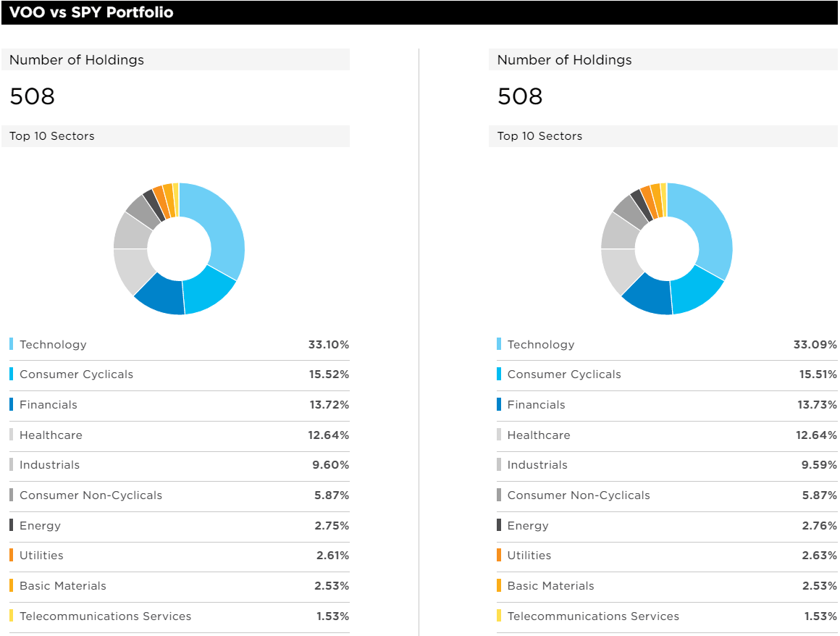Image resolution: width=840 pixels, height=636 pixels.
Task: Click orange swatch in the 2.63% Utilities row
Action: (499, 555)
